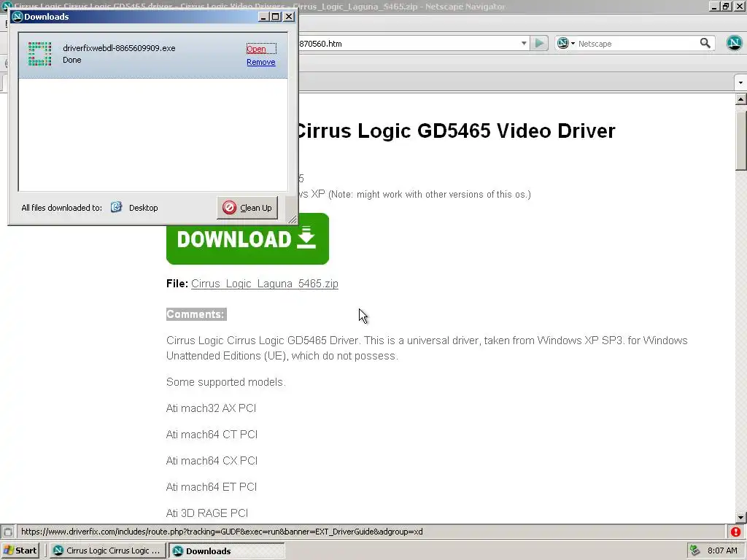Click the Done download status text

(x=72, y=60)
